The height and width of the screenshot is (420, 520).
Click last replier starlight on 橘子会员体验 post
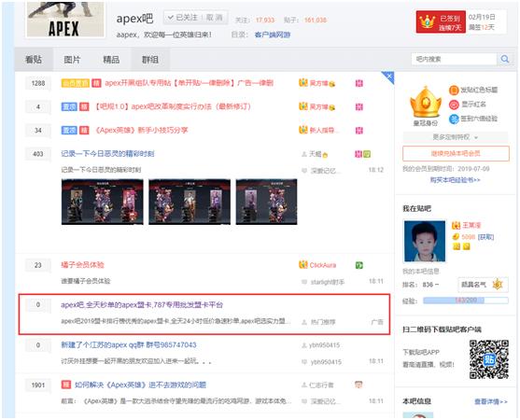pos(328,282)
